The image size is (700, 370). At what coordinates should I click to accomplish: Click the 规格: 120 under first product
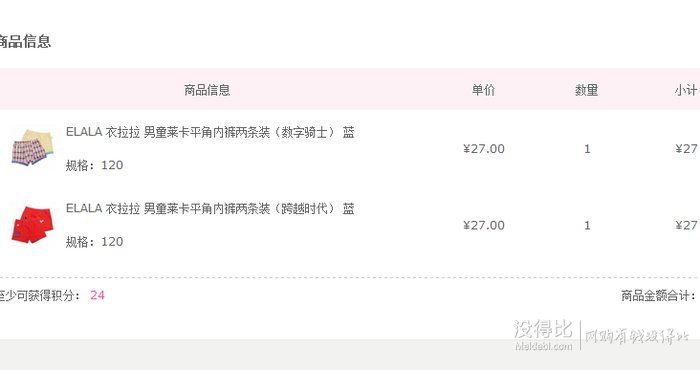(x=94, y=165)
